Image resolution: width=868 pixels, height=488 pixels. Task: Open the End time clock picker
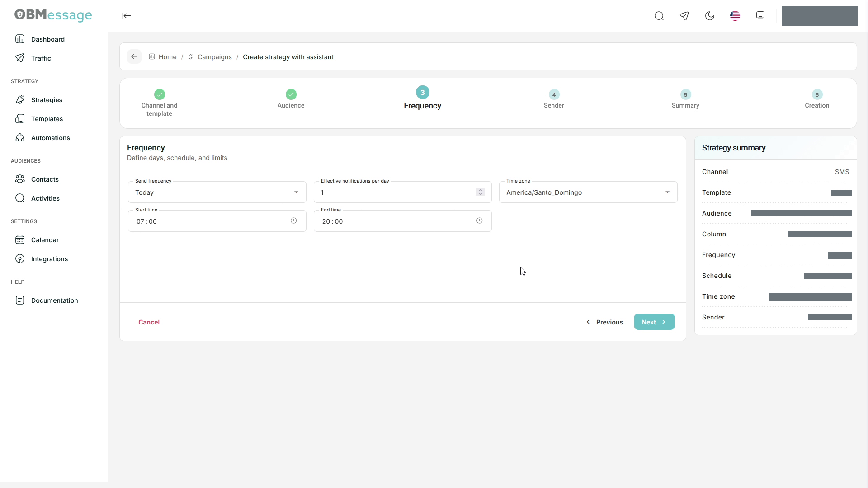[x=480, y=221]
